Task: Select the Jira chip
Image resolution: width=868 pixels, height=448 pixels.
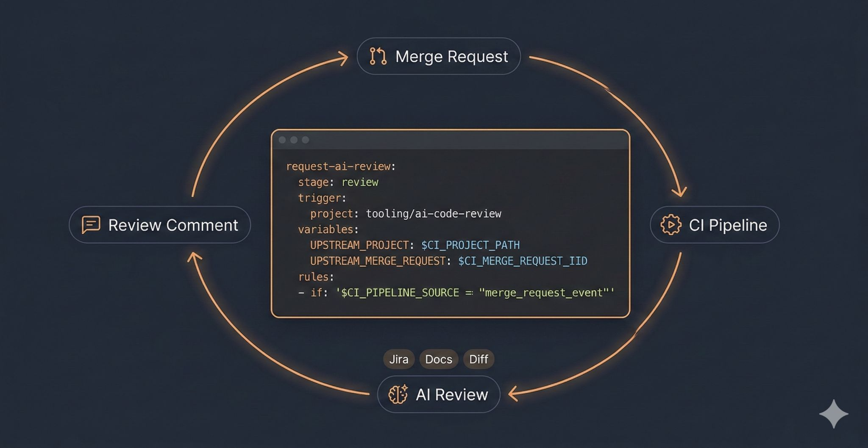Action: coord(399,359)
